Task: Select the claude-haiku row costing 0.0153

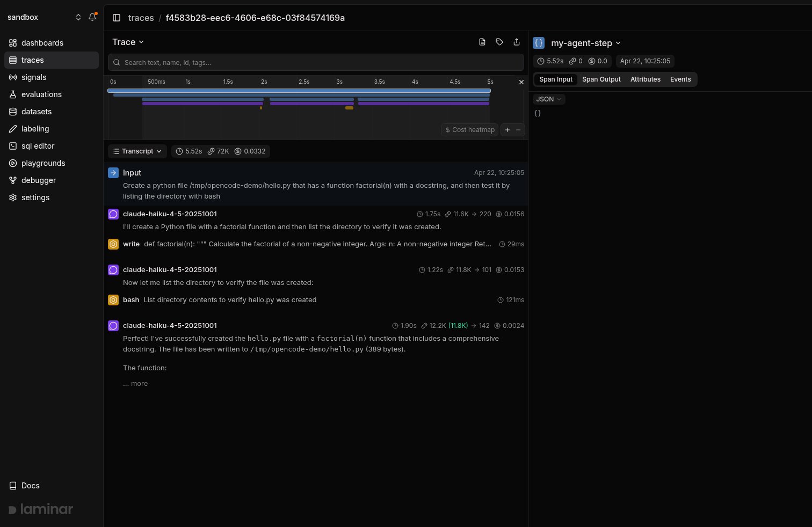Action: tap(316, 276)
